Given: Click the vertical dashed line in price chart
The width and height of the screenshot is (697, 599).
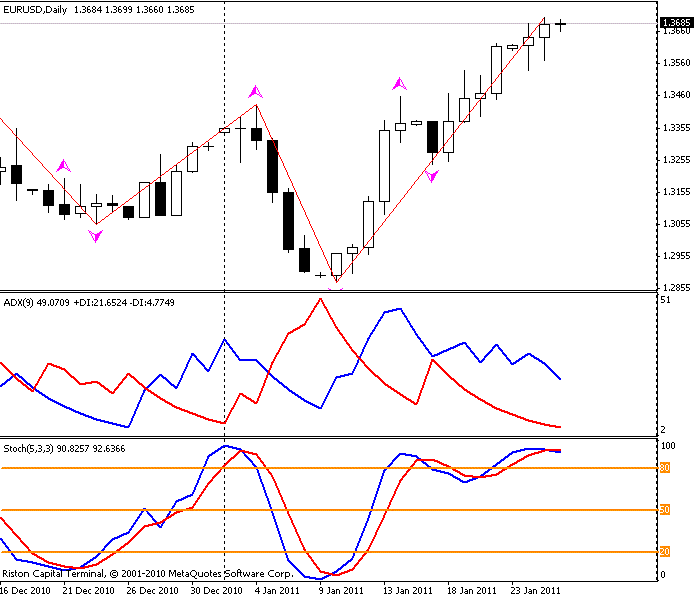Looking at the screenshot, I should pyautogui.click(x=224, y=146).
